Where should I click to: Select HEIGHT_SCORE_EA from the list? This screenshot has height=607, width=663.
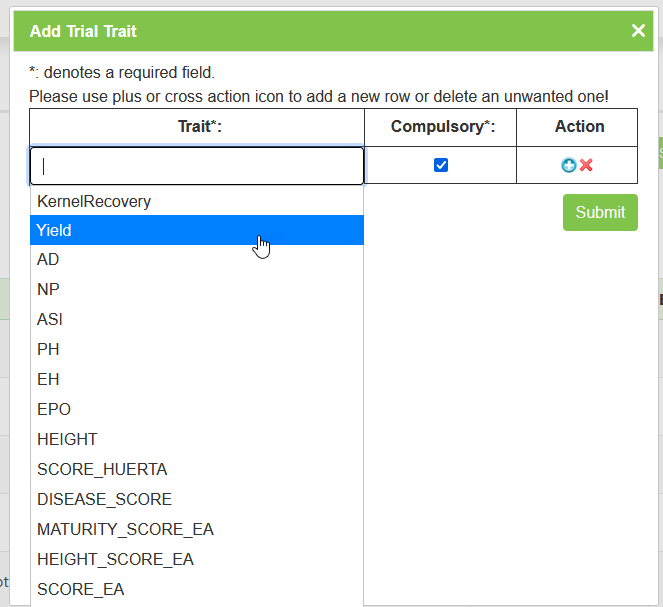coord(115,559)
